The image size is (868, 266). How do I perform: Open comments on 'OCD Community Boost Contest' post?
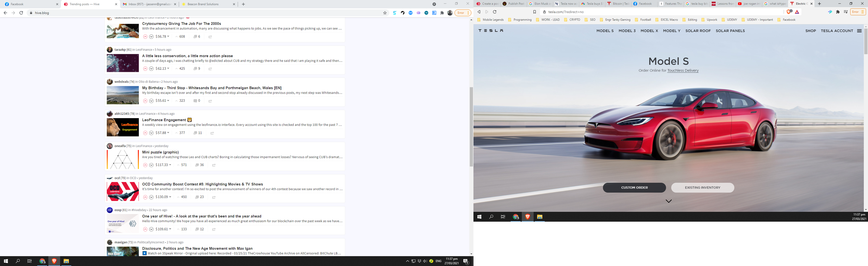tap(199, 197)
